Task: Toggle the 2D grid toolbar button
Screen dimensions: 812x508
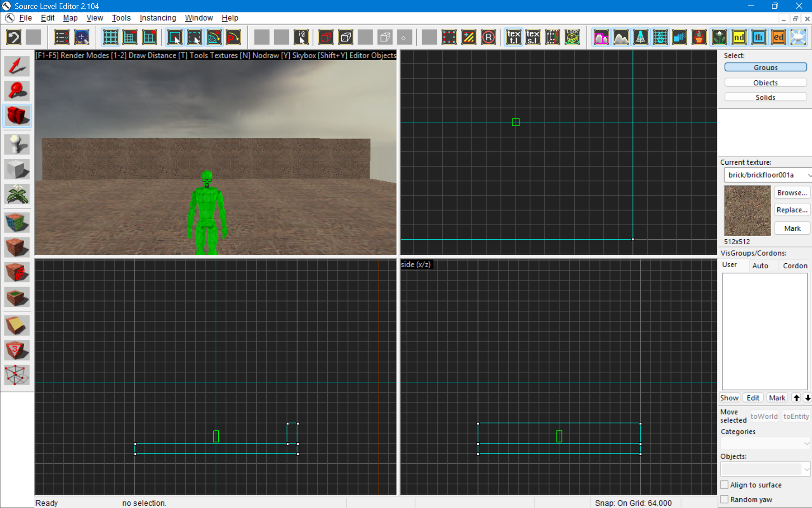Action: click(x=110, y=37)
